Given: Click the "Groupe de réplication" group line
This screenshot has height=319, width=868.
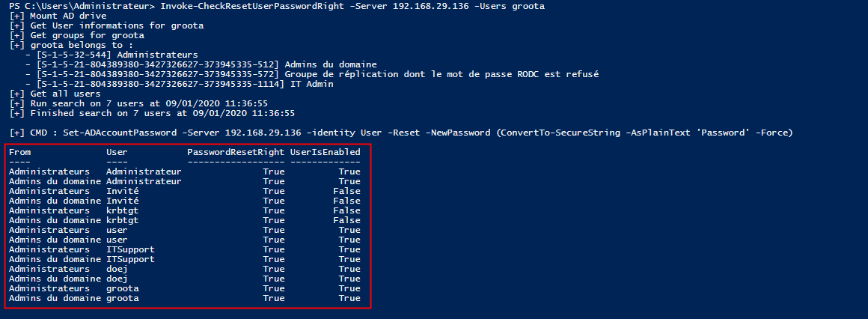Looking at the screenshot, I should [x=441, y=74].
